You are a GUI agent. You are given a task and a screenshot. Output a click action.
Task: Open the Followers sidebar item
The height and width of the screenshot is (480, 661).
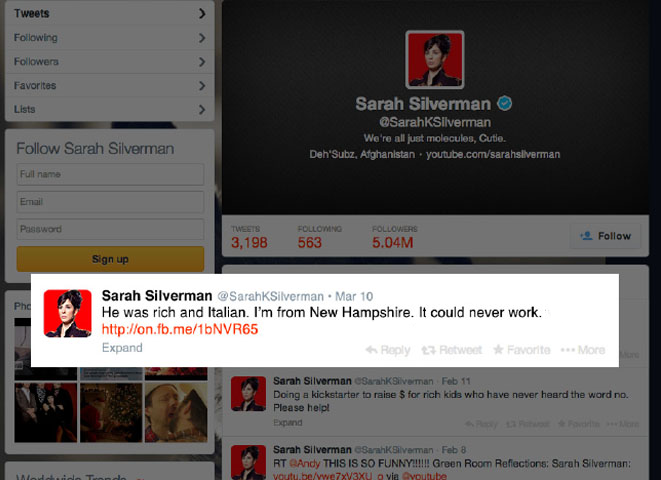tap(110, 62)
